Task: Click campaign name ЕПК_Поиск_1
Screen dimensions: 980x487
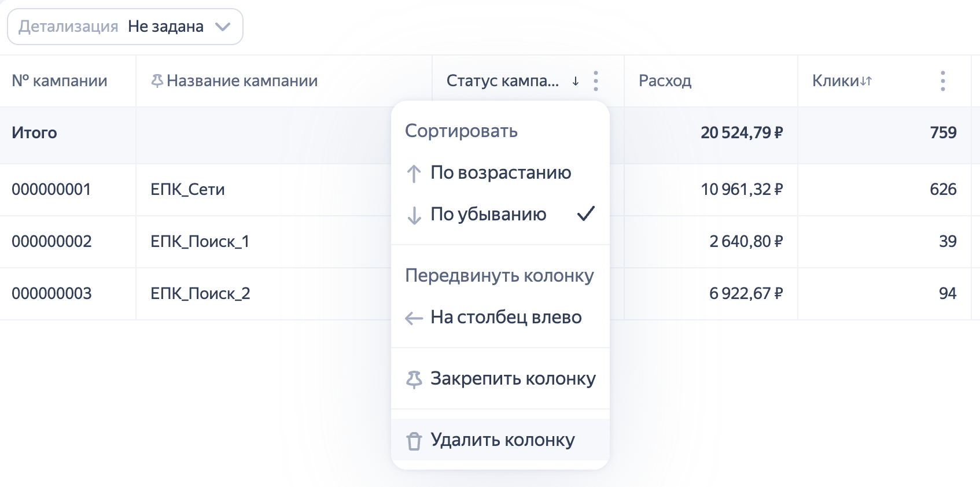Action: point(200,242)
